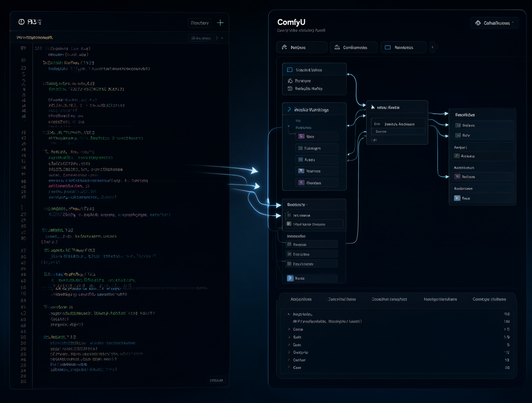Viewport: 532px width, 403px height.
Task: Expand the second orange chevron row in the bottom list
Action: (289, 337)
